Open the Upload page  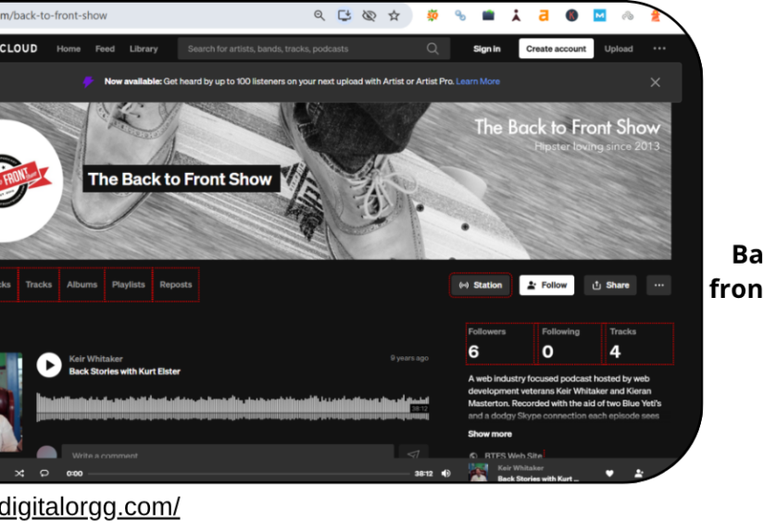pos(619,49)
